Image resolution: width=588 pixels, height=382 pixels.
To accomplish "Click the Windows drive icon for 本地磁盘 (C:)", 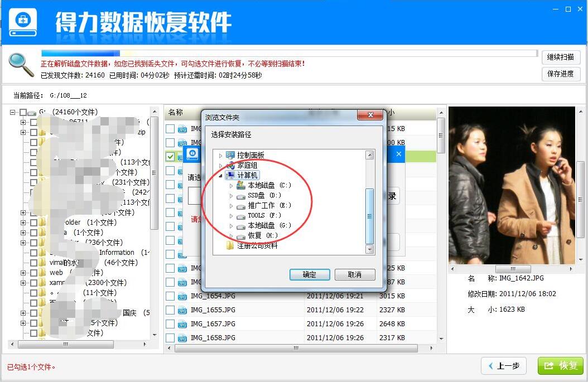I will tap(241, 185).
